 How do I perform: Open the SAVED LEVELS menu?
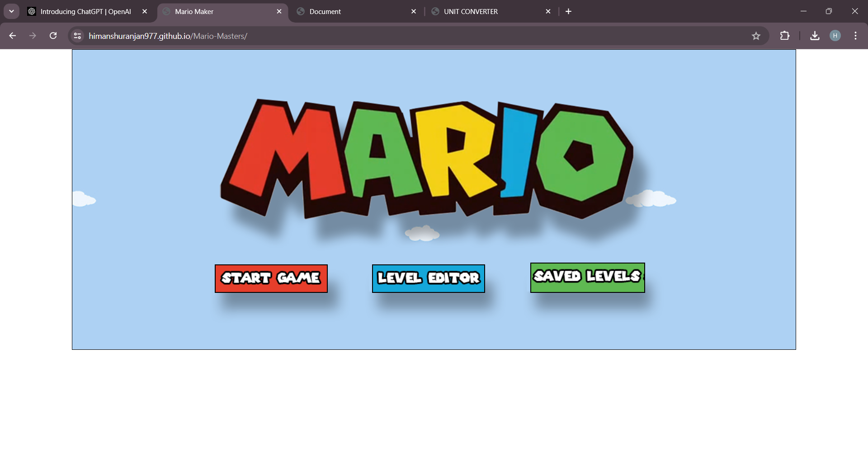587,278
